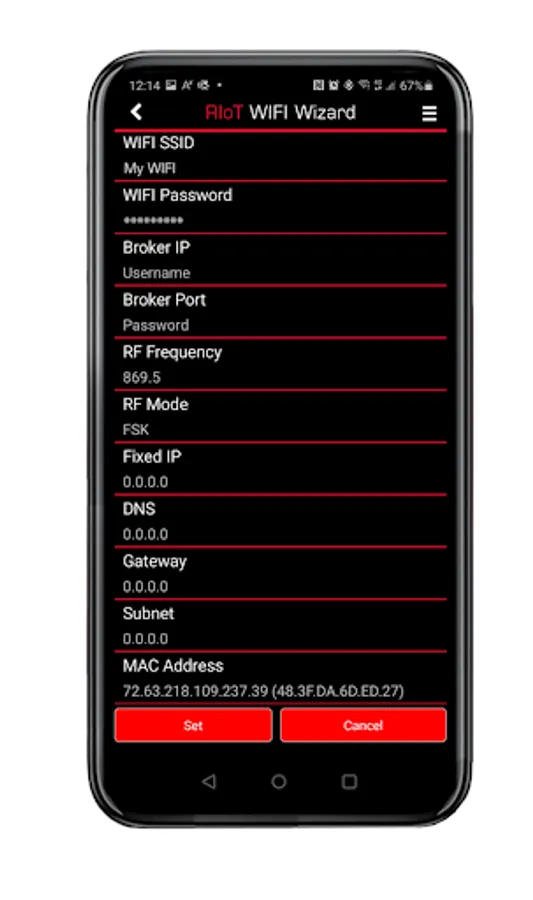Edit the Fixed IP address field
The image size is (533, 900).
(281, 469)
